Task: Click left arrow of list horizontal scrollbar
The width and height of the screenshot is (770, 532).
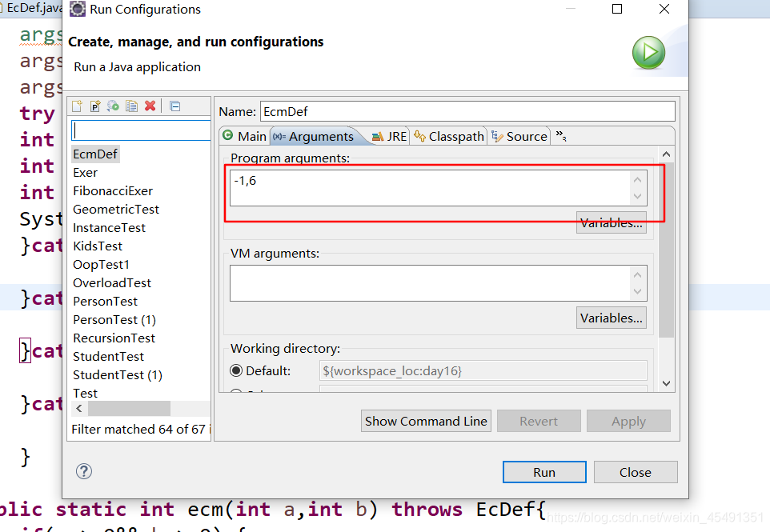Action: [79, 408]
